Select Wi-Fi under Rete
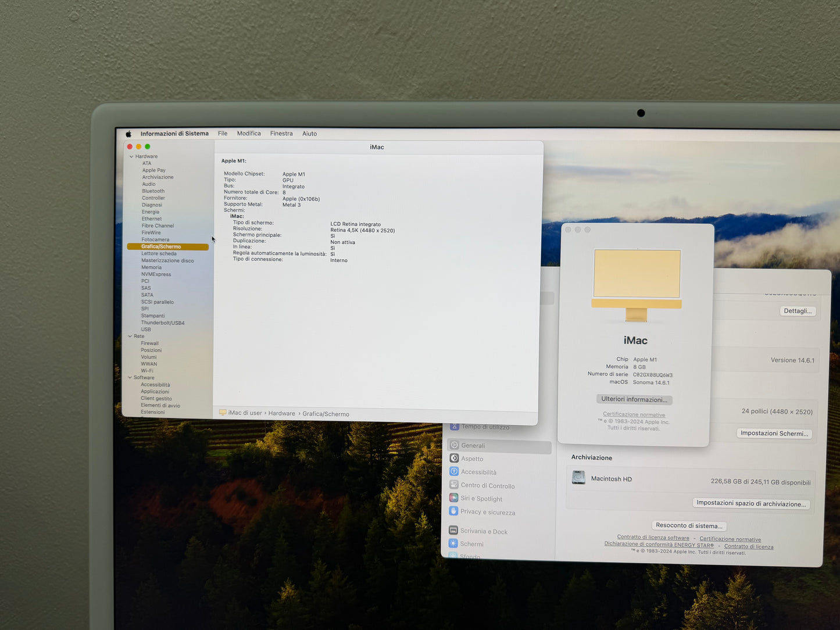840x630 pixels. point(147,371)
